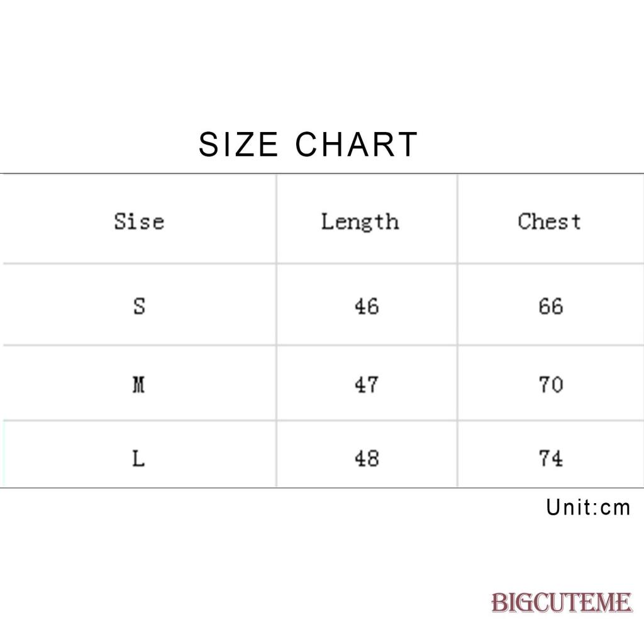The height and width of the screenshot is (644, 644).
Task: Click the word CHART in the title
Action: (356, 145)
